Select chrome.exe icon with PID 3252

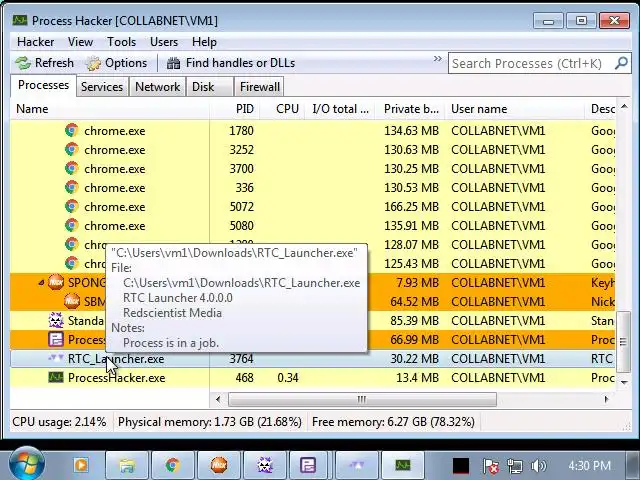pos(72,149)
